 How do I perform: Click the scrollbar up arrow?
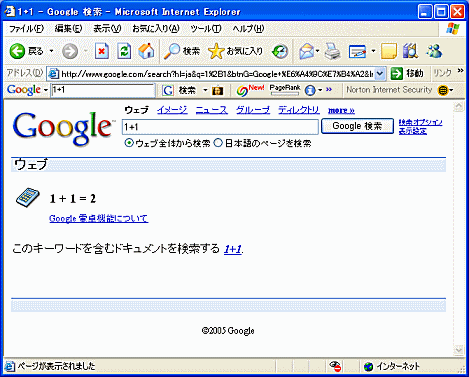(459, 106)
